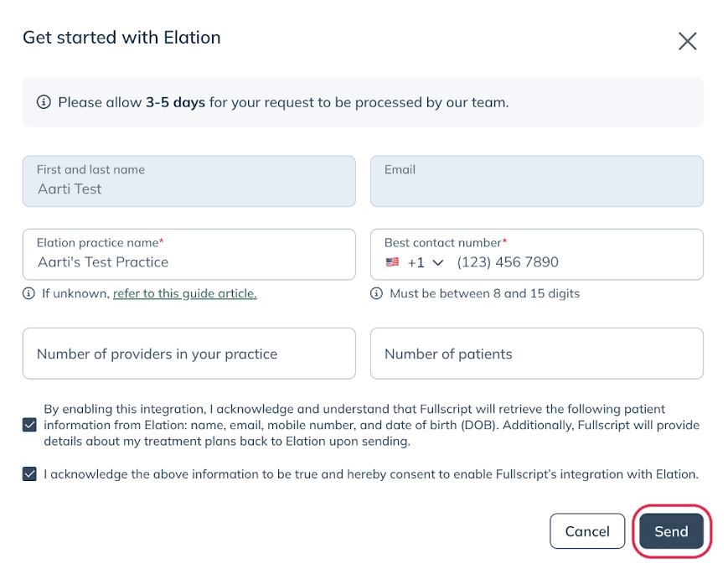Click the 'I acknowledge the above information' consent label

371,474
